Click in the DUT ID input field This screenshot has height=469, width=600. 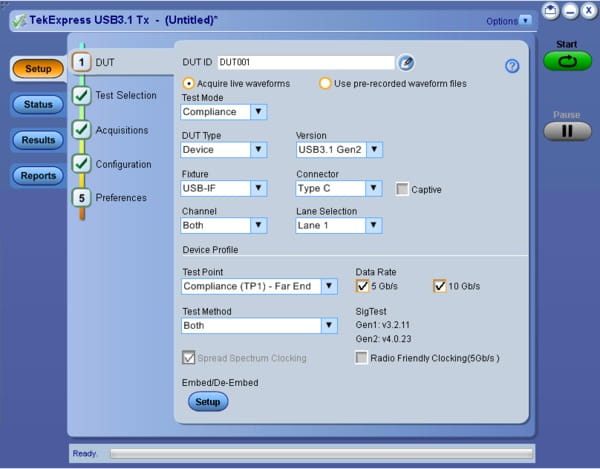306,62
